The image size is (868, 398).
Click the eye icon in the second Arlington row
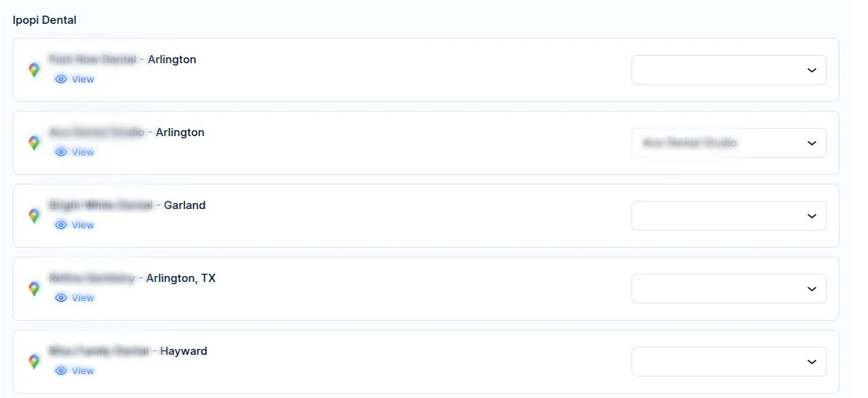pos(61,153)
